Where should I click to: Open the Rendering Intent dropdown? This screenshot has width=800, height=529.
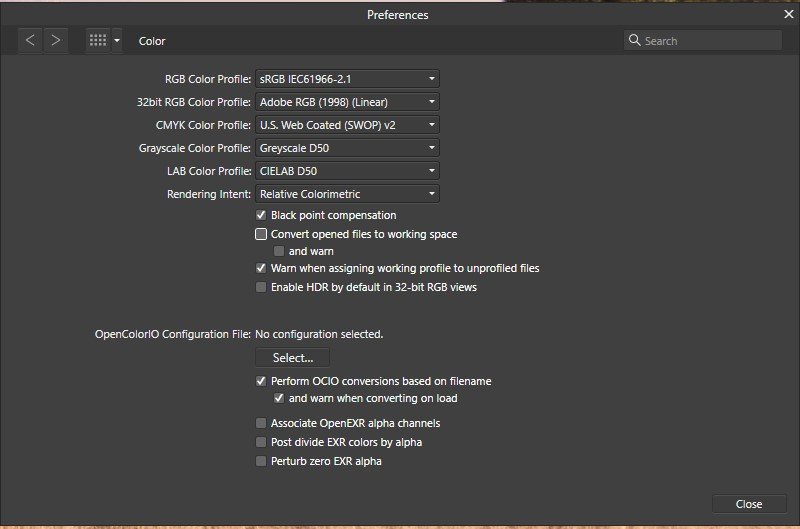pyautogui.click(x=347, y=194)
